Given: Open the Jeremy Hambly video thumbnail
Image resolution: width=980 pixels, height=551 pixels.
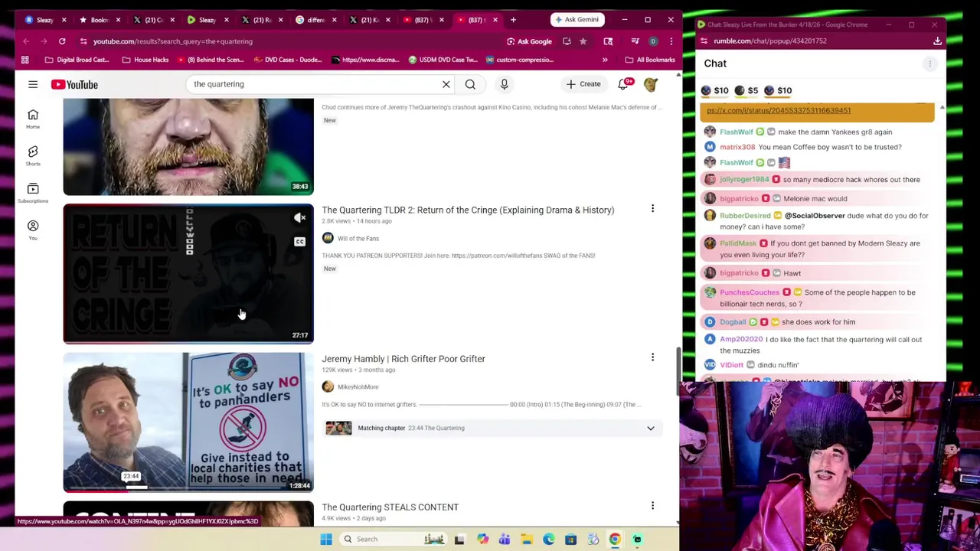Looking at the screenshot, I should click(188, 422).
